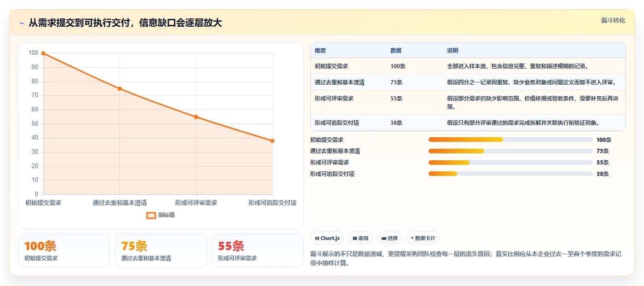Click the chart data point at 55
This screenshot has width=644, height=286.
pos(196,117)
